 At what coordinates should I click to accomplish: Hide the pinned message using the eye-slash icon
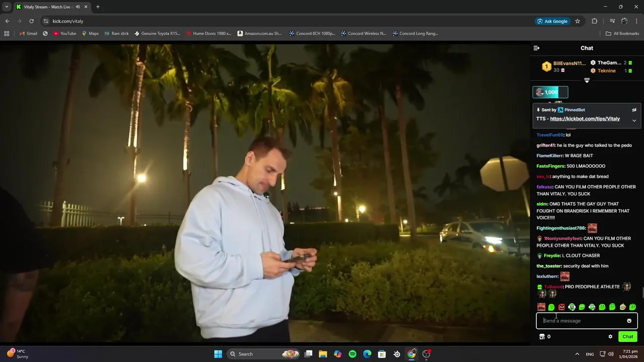(634, 110)
